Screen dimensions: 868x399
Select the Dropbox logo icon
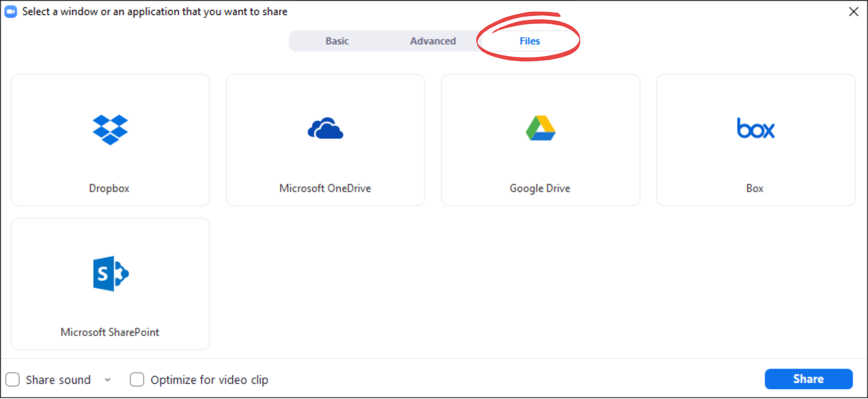tap(110, 130)
